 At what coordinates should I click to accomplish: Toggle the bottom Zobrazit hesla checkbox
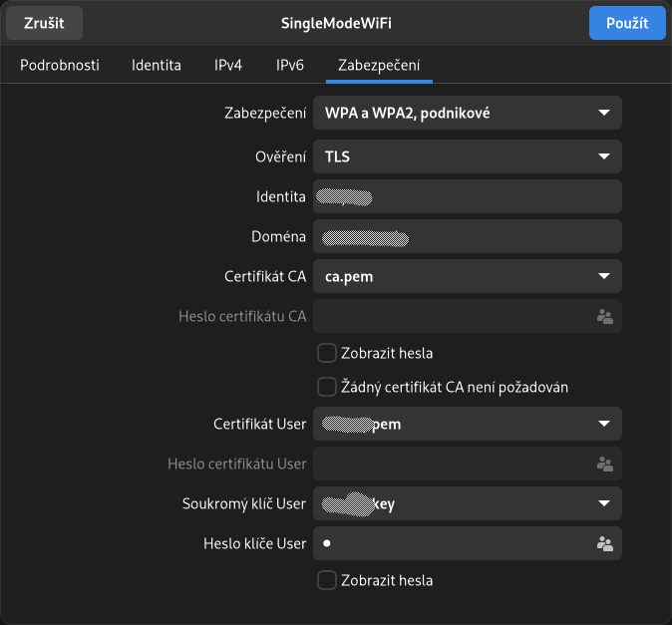point(326,580)
